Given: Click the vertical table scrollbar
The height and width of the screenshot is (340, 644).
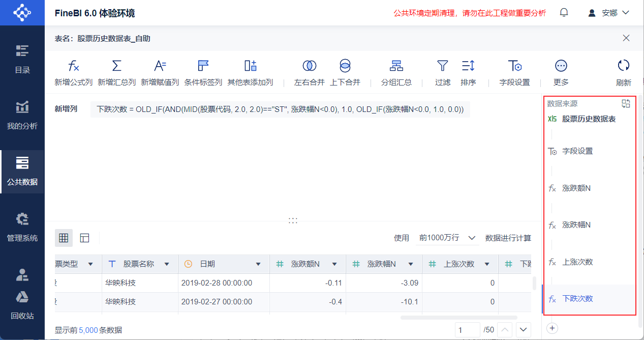Looking at the screenshot, I should point(534,283).
